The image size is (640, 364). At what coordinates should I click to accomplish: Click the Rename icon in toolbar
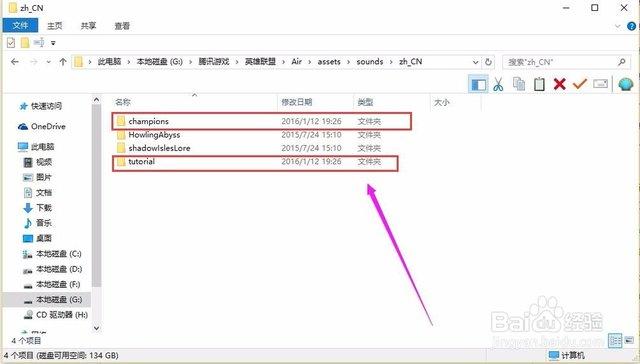[x=600, y=84]
